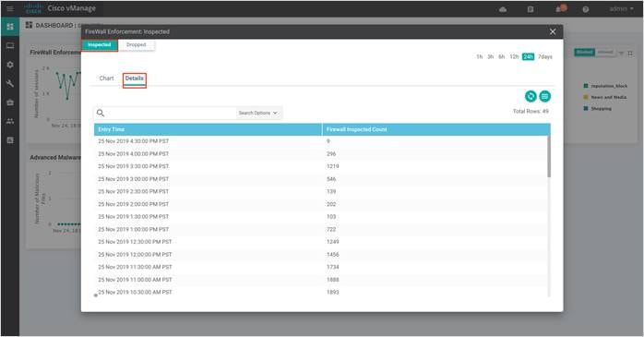Click inspected count value 1219
Screen dimensions: 644x337
[333, 166]
